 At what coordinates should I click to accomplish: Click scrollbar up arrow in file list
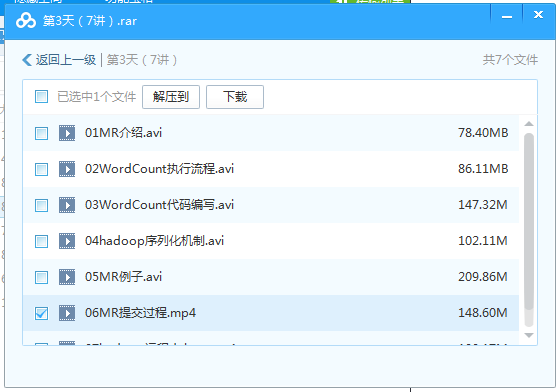click(529, 124)
